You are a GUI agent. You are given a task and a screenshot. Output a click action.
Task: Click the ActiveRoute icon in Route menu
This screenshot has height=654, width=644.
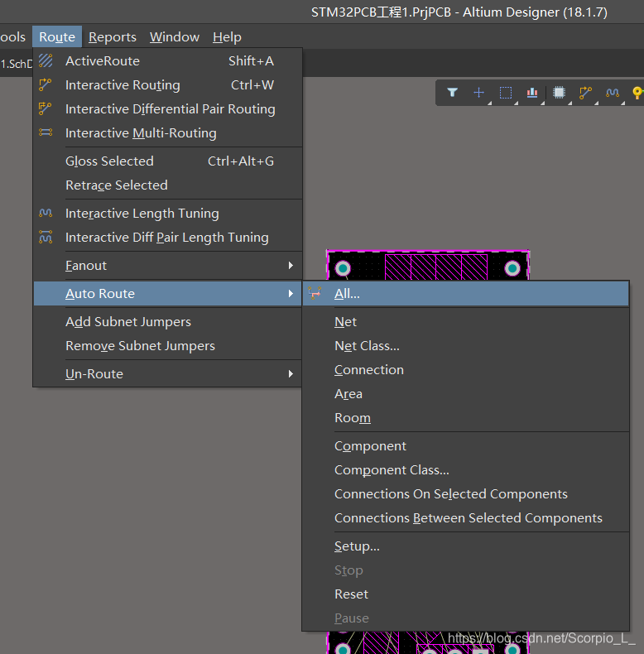tap(46, 61)
